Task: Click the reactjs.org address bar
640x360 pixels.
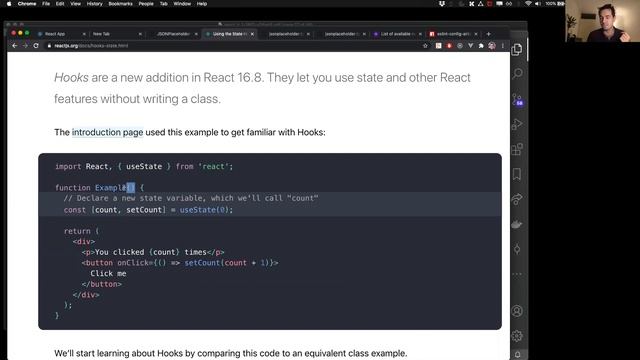Action: tap(233, 46)
